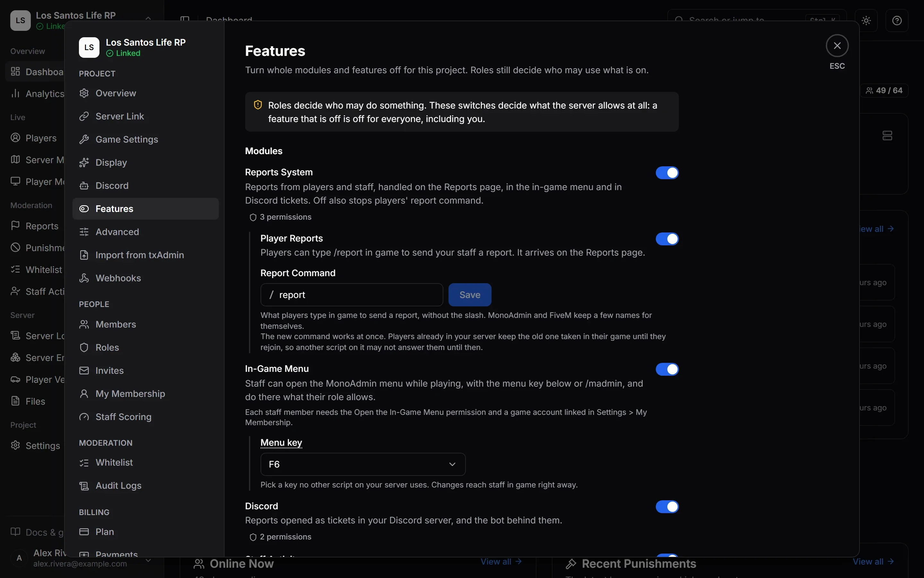Expand the 3 permissions list
Screen dimensions: 924x578
click(280, 217)
